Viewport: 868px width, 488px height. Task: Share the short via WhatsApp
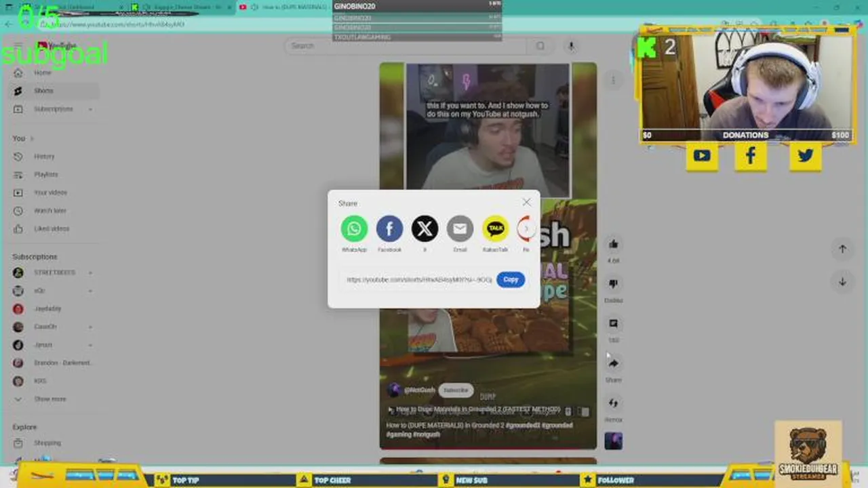[354, 228]
